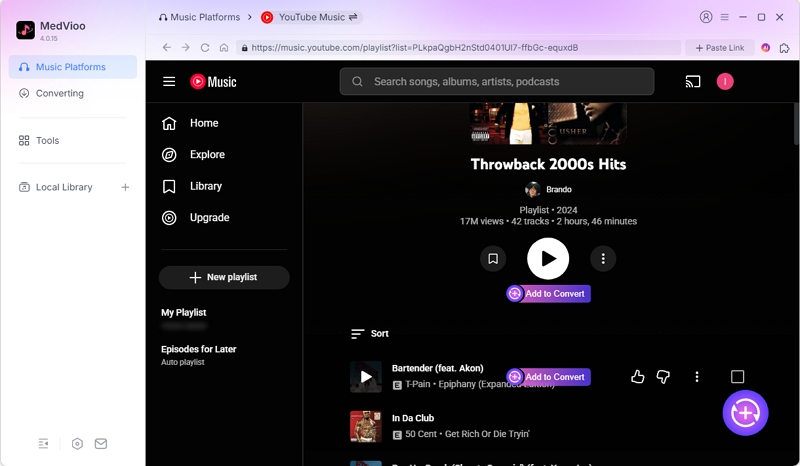
Task: Save playlist to library icon
Action: tap(493, 259)
